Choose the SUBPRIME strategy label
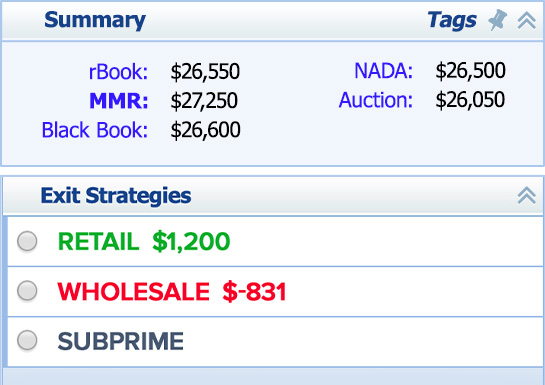Image resolution: width=545 pixels, height=385 pixels. pos(121,341)
